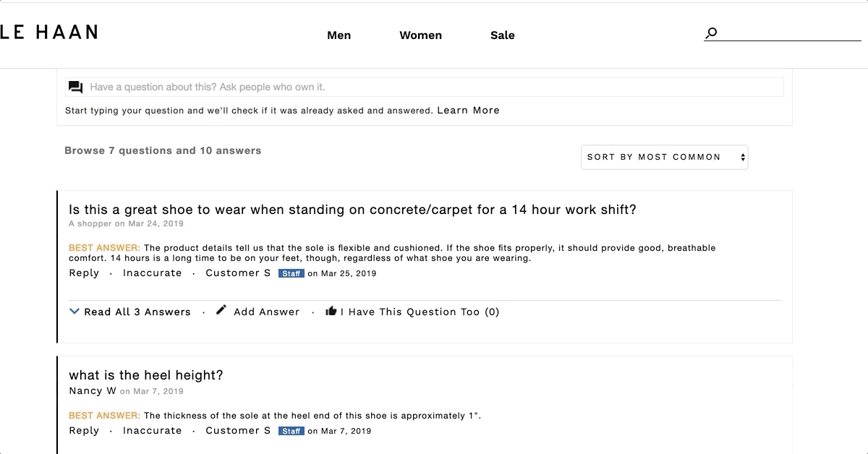Mark the 14 hour shift answer Inaccurate
Viewport: 868px width, 454px height.
point(153,273)
